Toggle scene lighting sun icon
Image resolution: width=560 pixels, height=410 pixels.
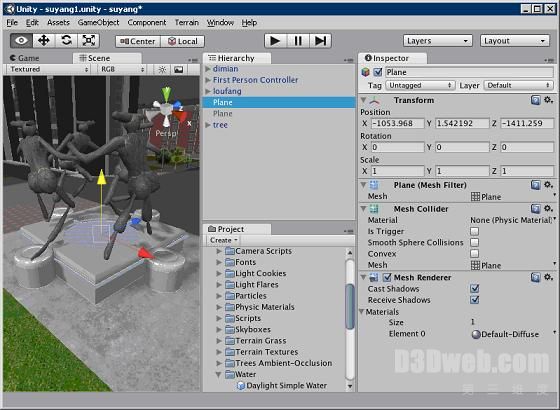[x=162, y=69]
